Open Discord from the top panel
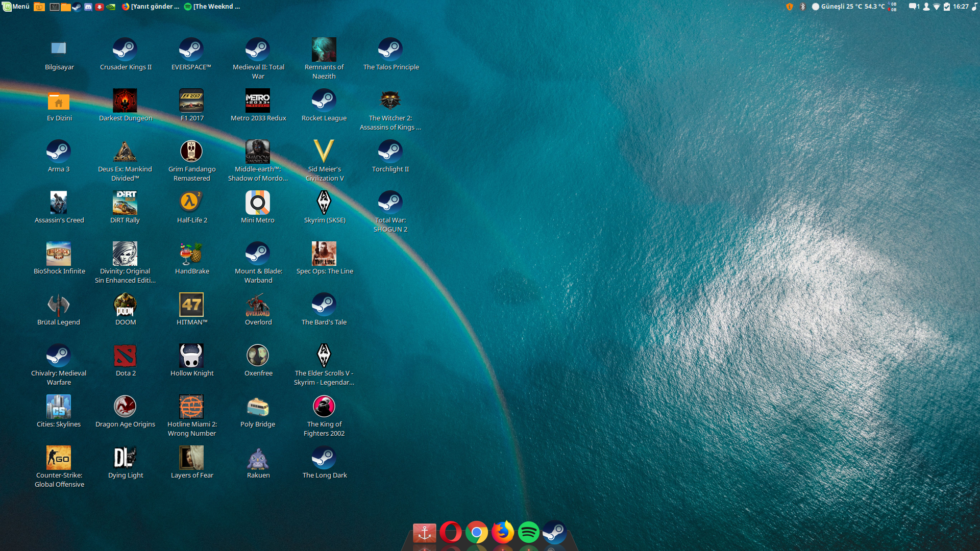Image resolution: width=980 pixels, height=551 pixels. coord(88,7)
